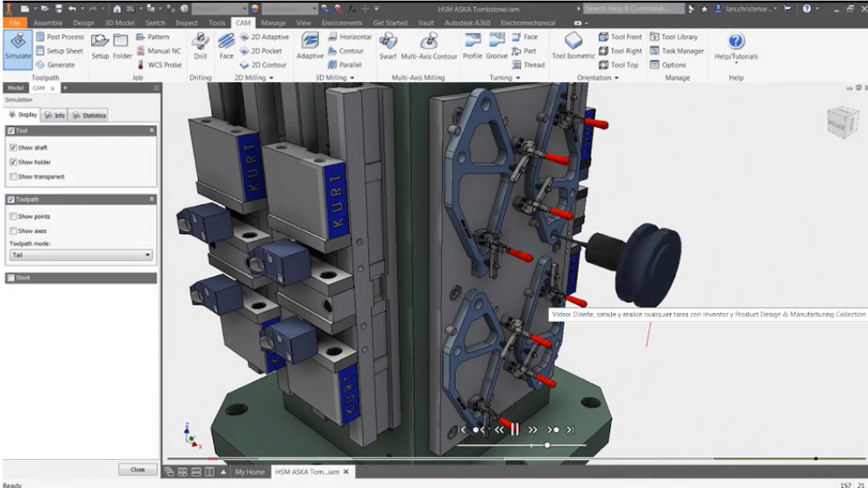This screenshot has height=488, width=868.
Task: Open the Statistics simulation tab
Action: 89,115
